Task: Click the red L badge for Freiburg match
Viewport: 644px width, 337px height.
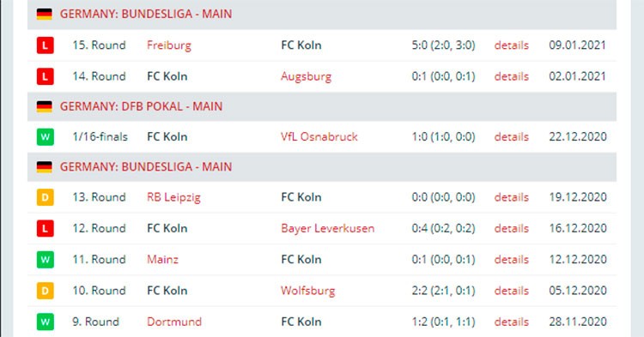Action: click(46, 45)
